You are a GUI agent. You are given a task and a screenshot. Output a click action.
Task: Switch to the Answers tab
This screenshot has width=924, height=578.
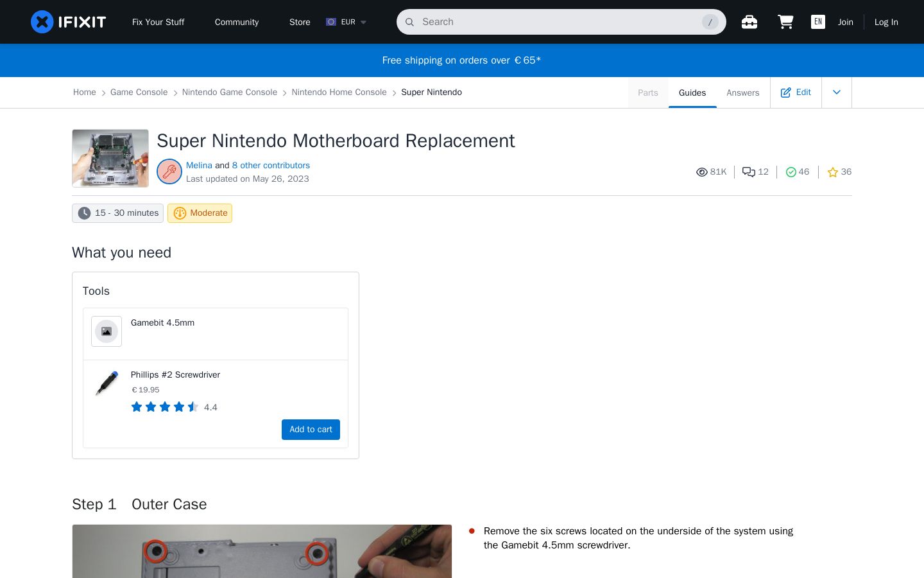(x=743, y=92)
